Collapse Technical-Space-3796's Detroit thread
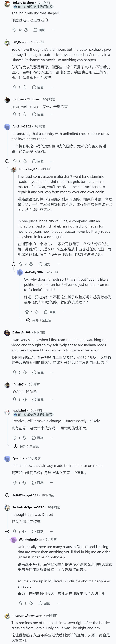The width and height of the screenshot is (116, 644). [7, 532]
